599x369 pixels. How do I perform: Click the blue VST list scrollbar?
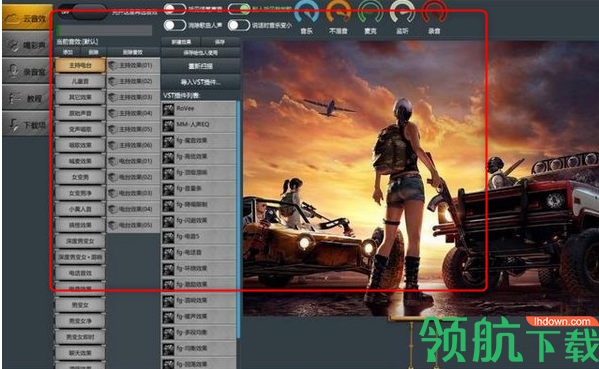(x=239, y=220)
